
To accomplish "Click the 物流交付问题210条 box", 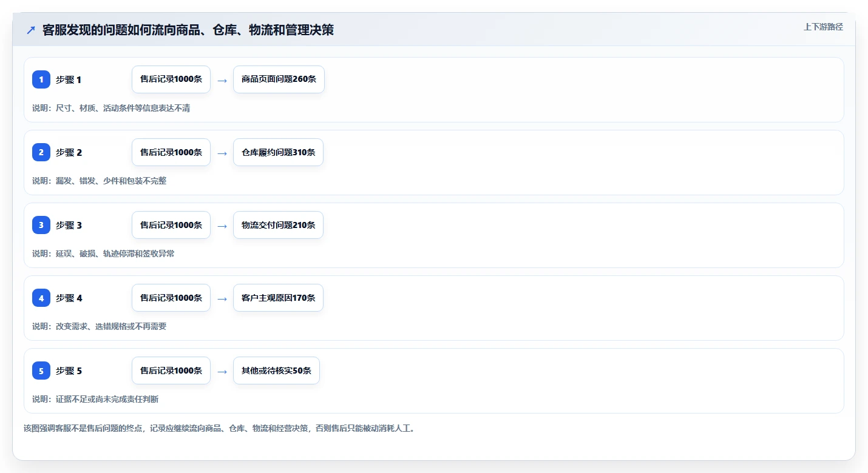I will pyautogui.click(x=278, y=225).
